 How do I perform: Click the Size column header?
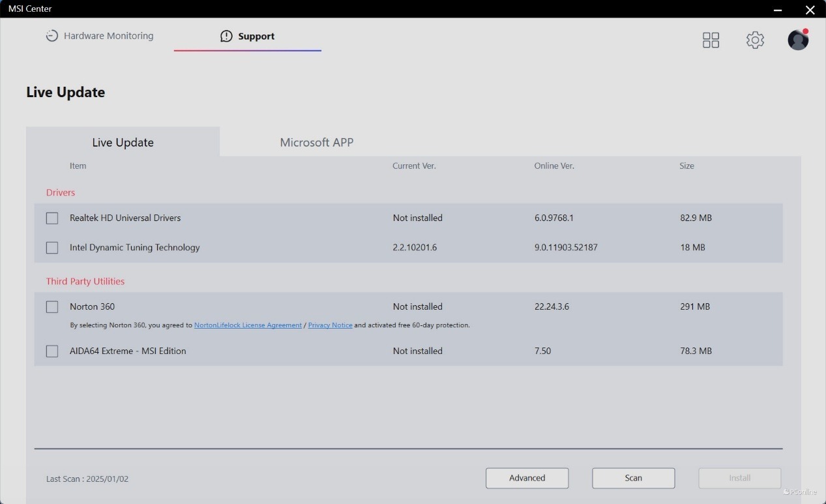[686, 166]
